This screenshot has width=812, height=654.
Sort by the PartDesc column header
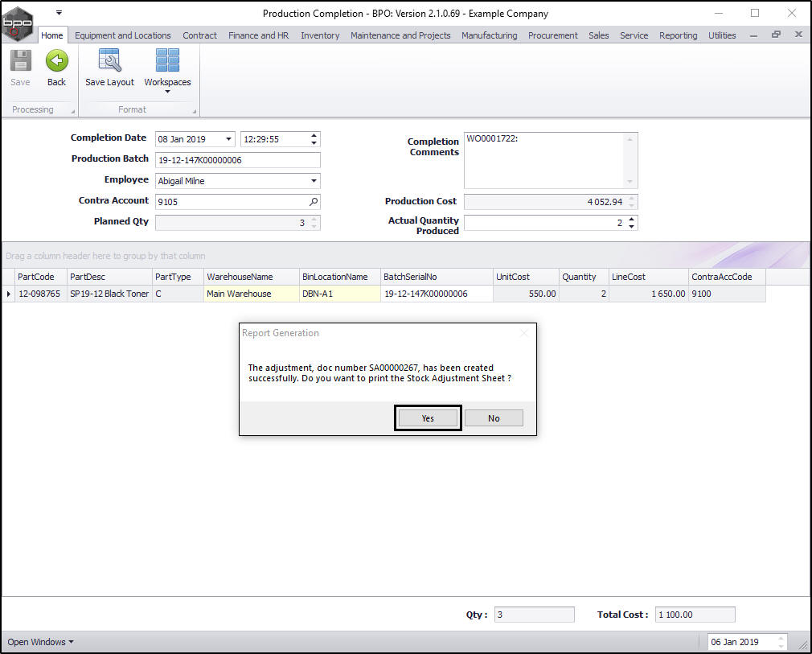point(109,277)
